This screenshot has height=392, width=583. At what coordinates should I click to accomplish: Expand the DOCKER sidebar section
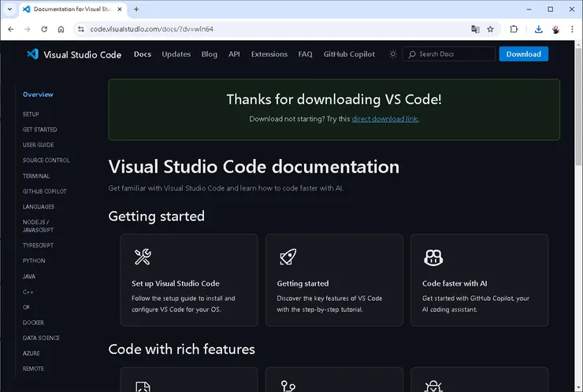tap(33, 323)
